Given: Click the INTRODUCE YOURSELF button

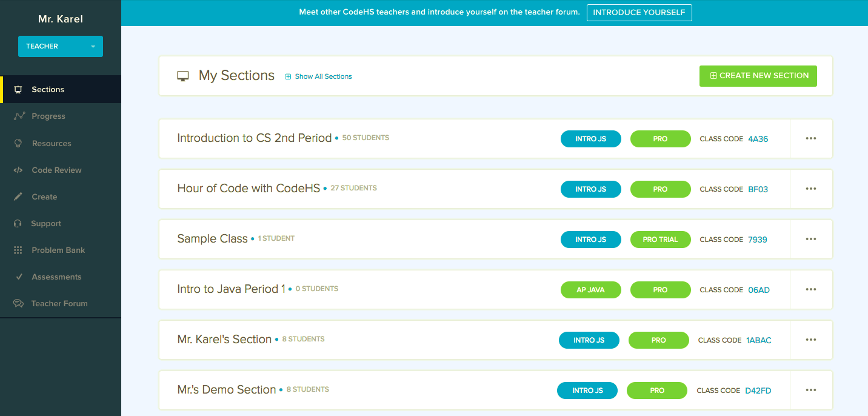Looking at the screenshot, I should (639, 12).
